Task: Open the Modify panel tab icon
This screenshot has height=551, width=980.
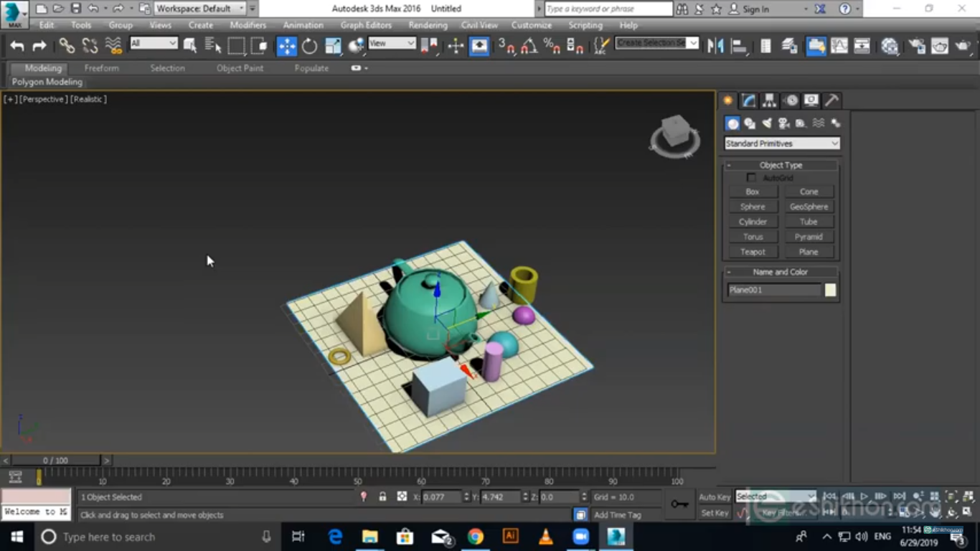Action: pos(748,100)
